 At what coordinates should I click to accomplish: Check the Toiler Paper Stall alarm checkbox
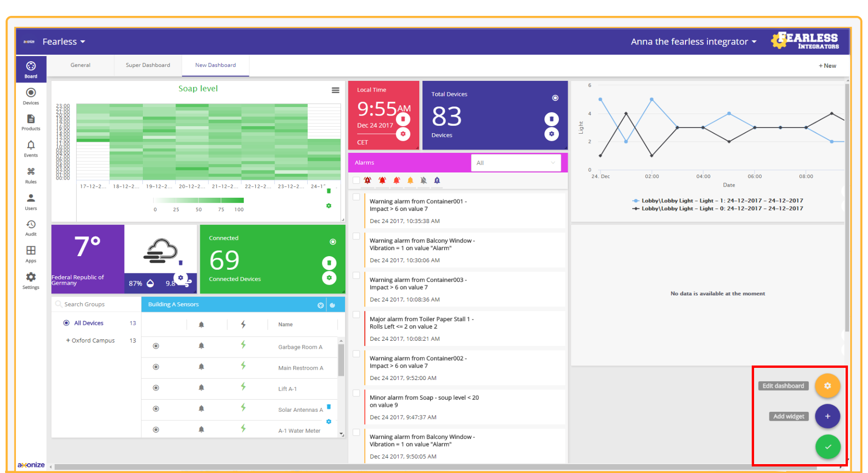(356, 315)
